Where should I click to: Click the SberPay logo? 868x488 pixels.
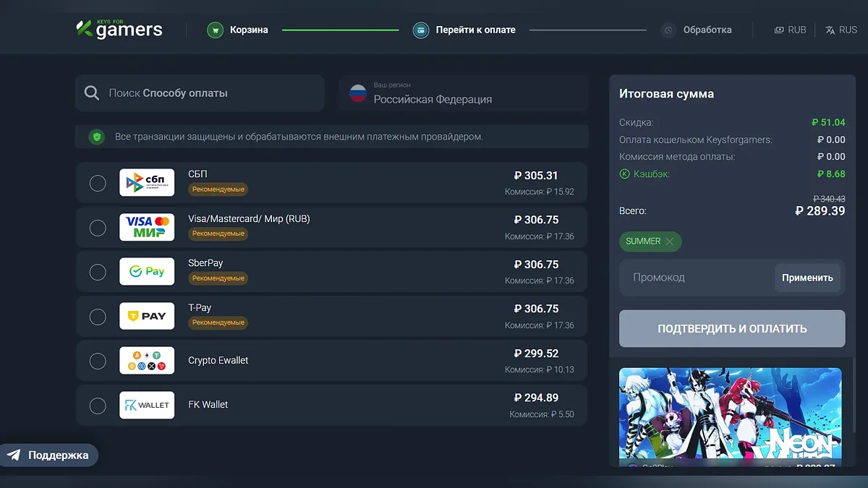tap(147, 272)
